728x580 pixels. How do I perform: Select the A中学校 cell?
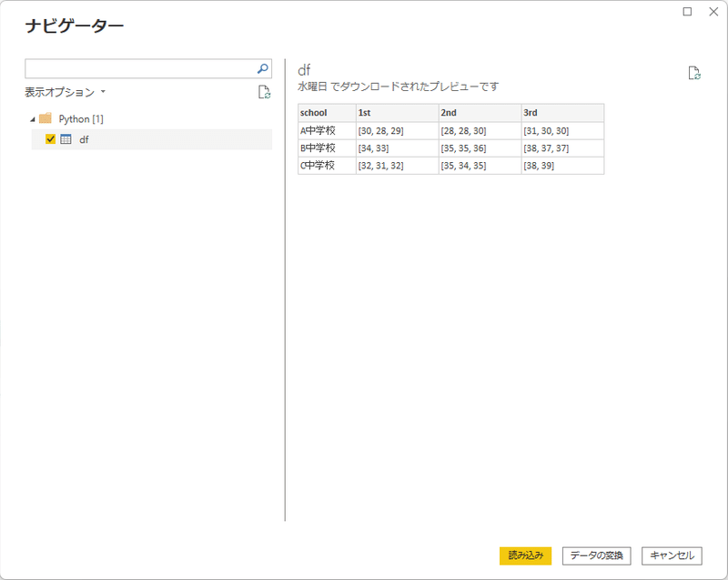tap(327, 130)
